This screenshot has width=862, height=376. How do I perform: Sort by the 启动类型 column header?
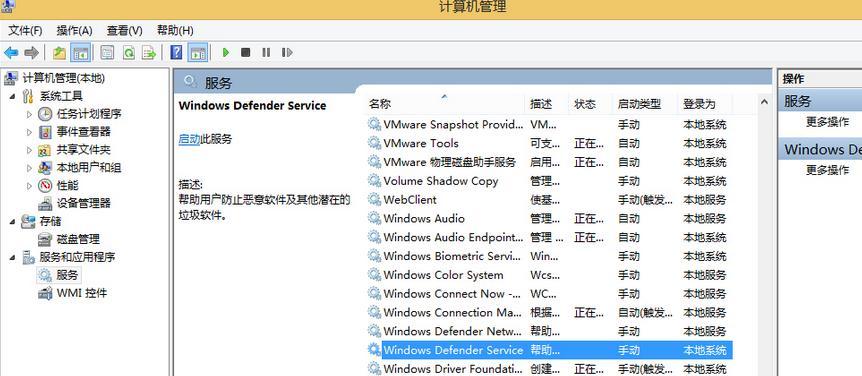click(644, 104)
